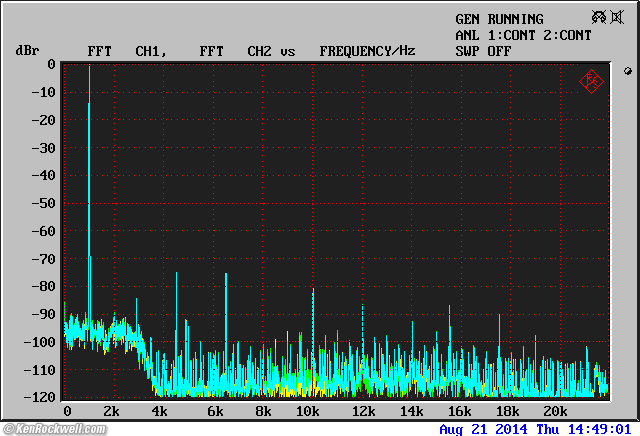Click the 4k frequency axis label

tap(159, 411)
